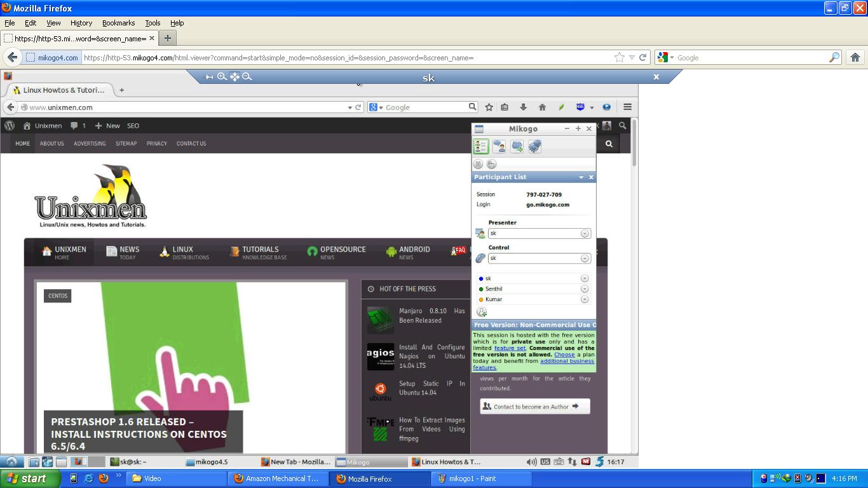
Task: Open the View menu
Action: 53,23
